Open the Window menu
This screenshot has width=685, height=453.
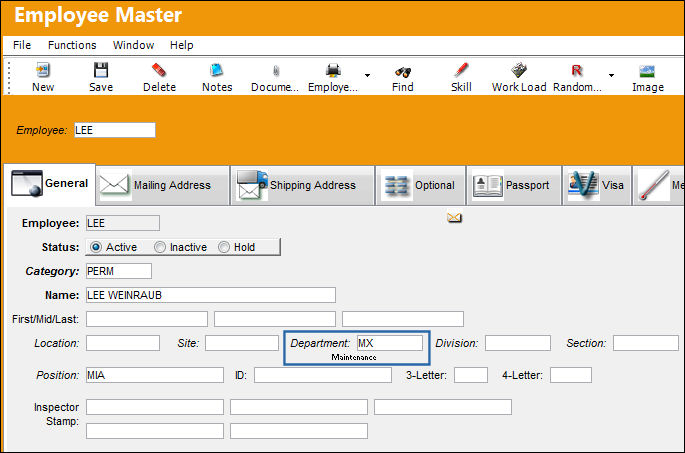pos(133,45)
